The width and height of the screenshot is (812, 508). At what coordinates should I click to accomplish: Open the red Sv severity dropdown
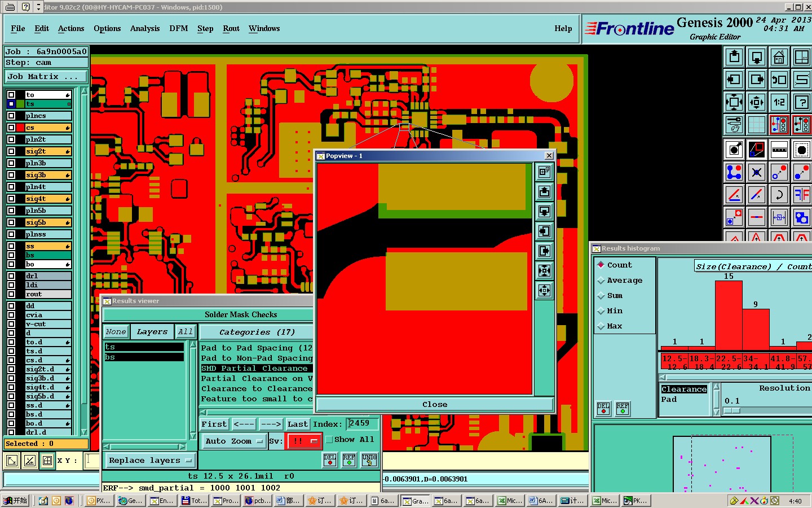(304, 441)
